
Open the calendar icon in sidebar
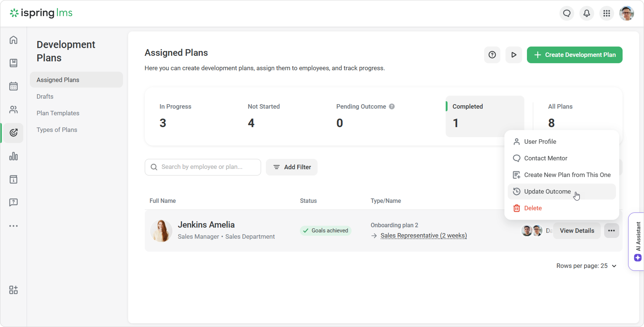click(x=13, y=86)
